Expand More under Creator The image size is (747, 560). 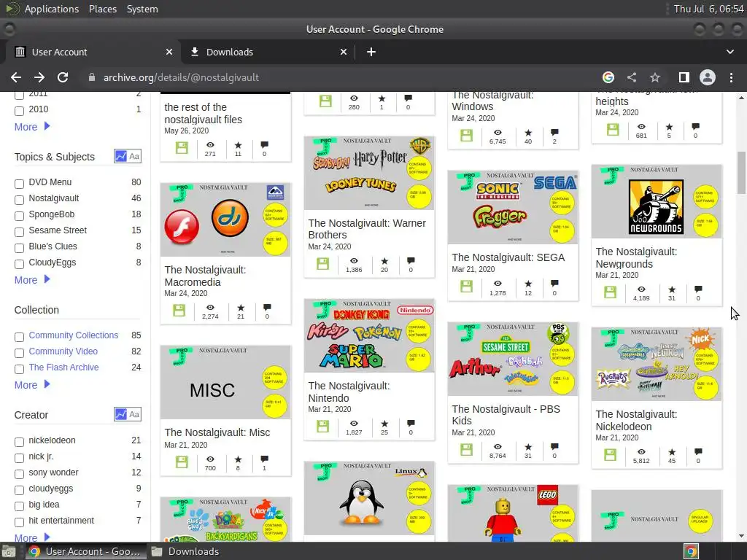tap(32, 537)
